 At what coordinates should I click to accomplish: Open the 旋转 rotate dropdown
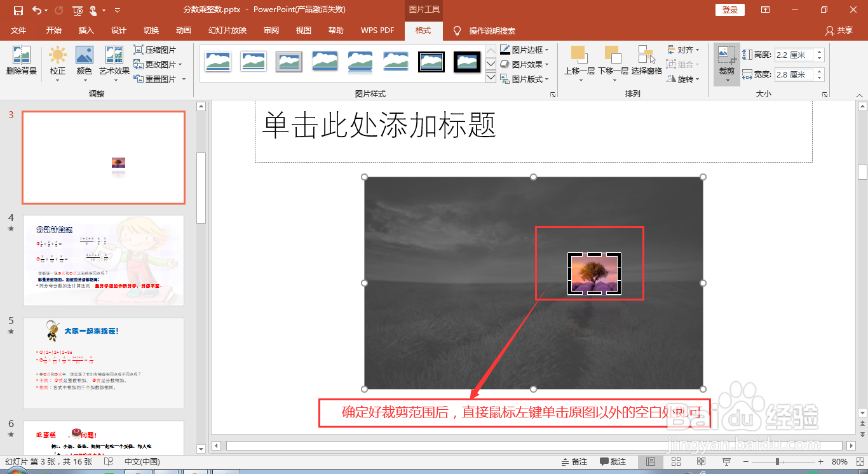(683, 79)
